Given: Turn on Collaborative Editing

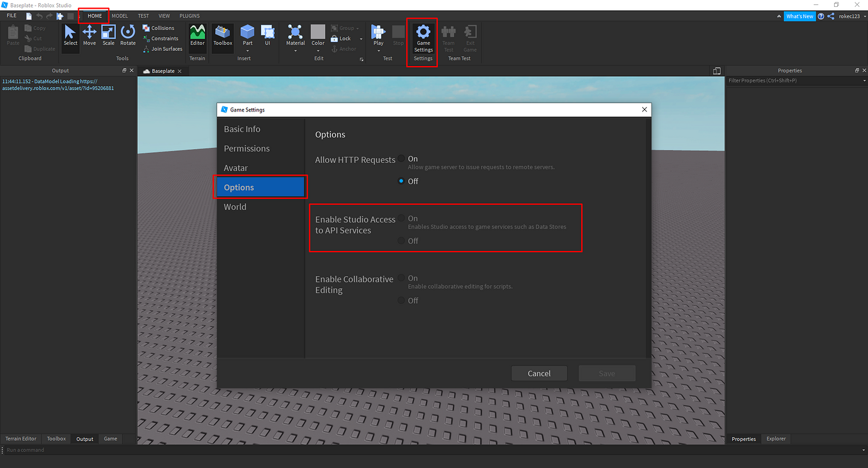Looking at the screenshot, I should tap(401, 278).
